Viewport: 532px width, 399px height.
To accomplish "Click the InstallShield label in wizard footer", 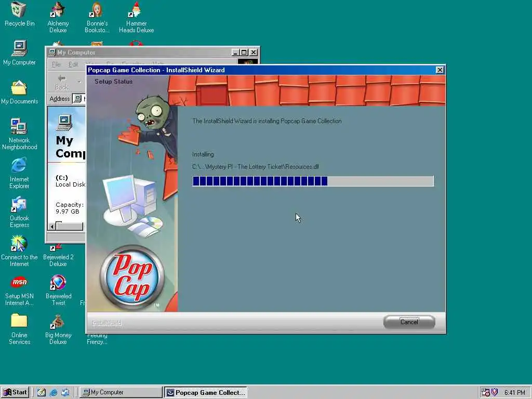I will (107, 323).
